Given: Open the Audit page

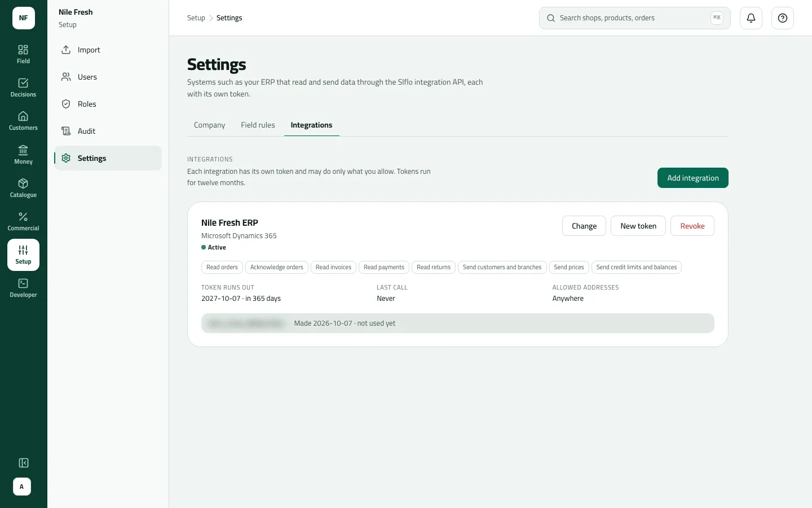Looking at the screenshot, I should pos(108,131).
